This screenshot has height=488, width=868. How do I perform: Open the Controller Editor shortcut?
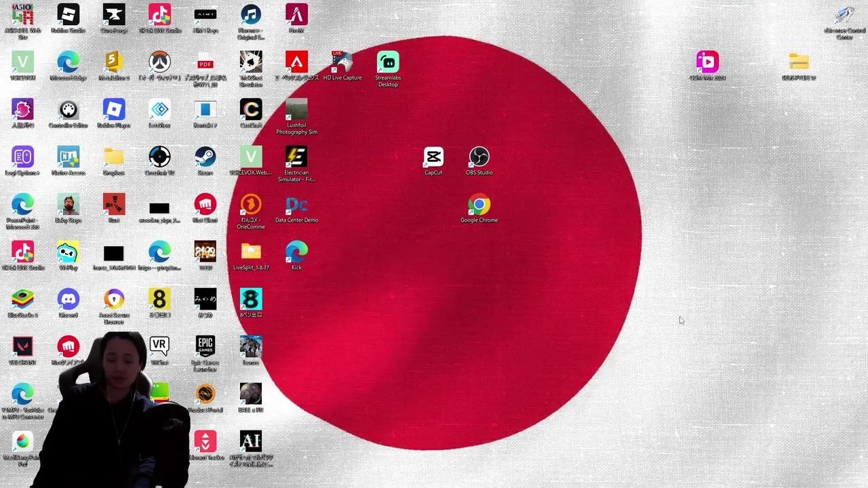click(68, 110)
